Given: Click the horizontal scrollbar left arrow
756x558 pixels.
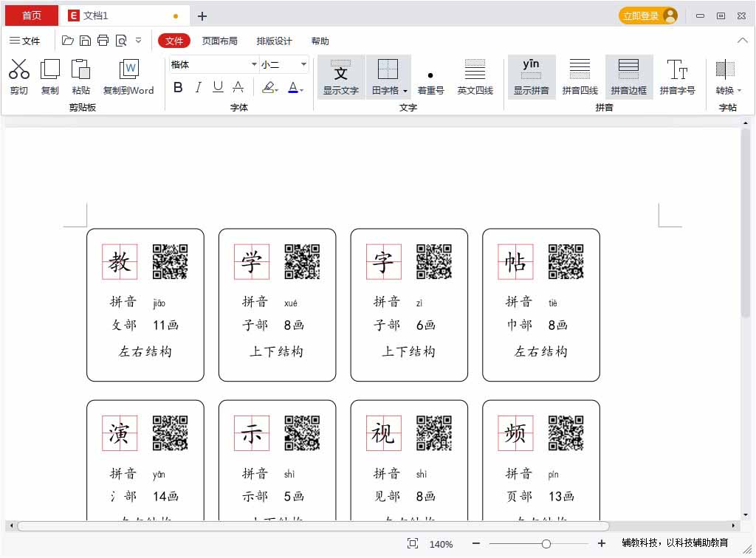Looking at the screenshot, I should tap(12, 526).
